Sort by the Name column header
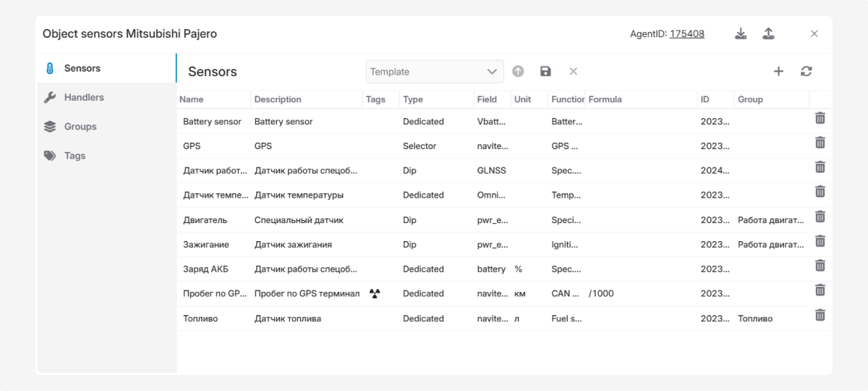This screenshot has width=868, height=391. click(x=192, y=99)
